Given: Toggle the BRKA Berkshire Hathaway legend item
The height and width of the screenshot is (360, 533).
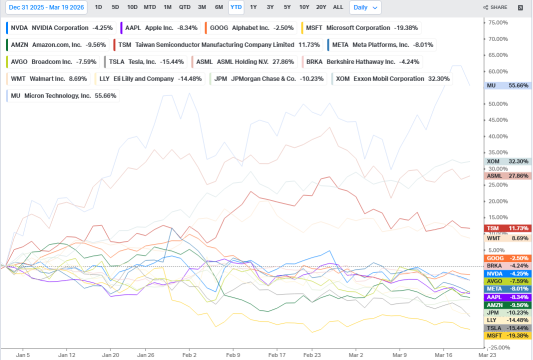Looking at the screenshot, I should (x=362, y=62).
